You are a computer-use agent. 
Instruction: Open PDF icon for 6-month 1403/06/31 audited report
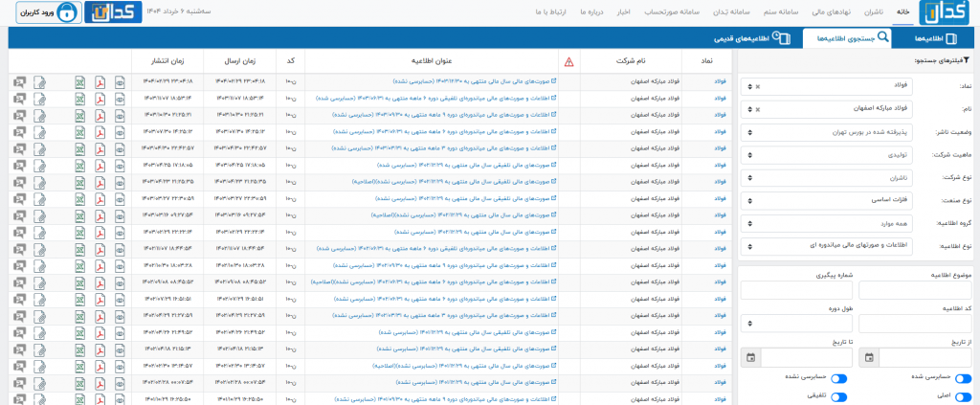(x=100, y=99)
